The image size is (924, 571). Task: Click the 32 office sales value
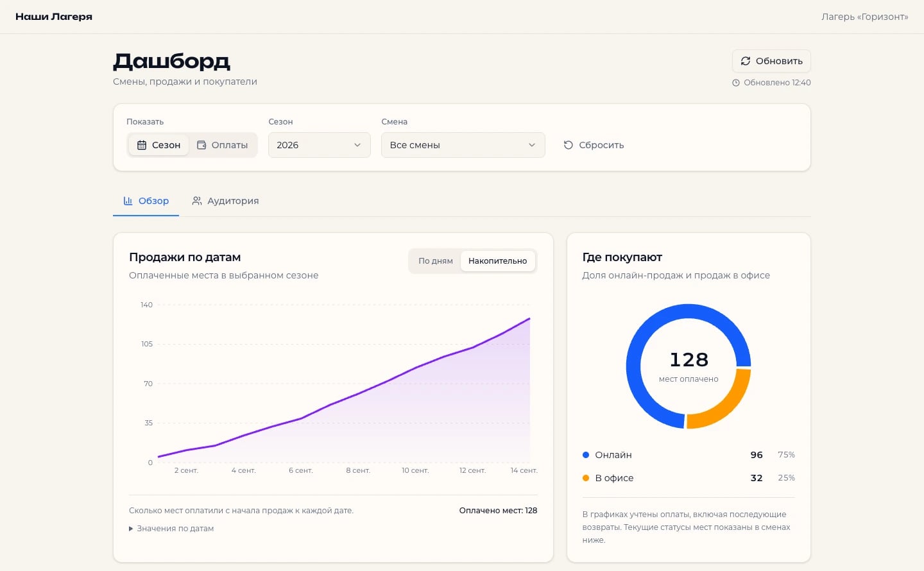757,478
